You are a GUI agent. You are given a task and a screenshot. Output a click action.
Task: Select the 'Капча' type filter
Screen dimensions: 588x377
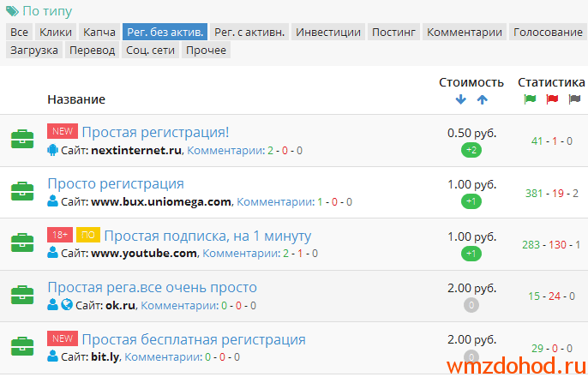coord(99,32)
